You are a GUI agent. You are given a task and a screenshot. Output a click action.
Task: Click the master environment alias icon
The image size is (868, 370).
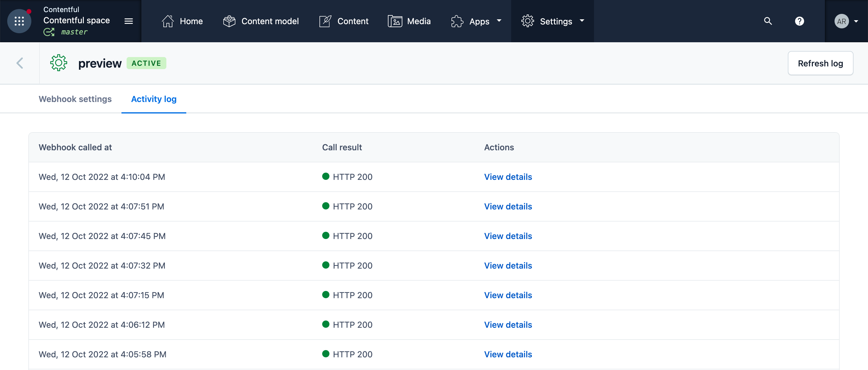click(x=49, y=32)
